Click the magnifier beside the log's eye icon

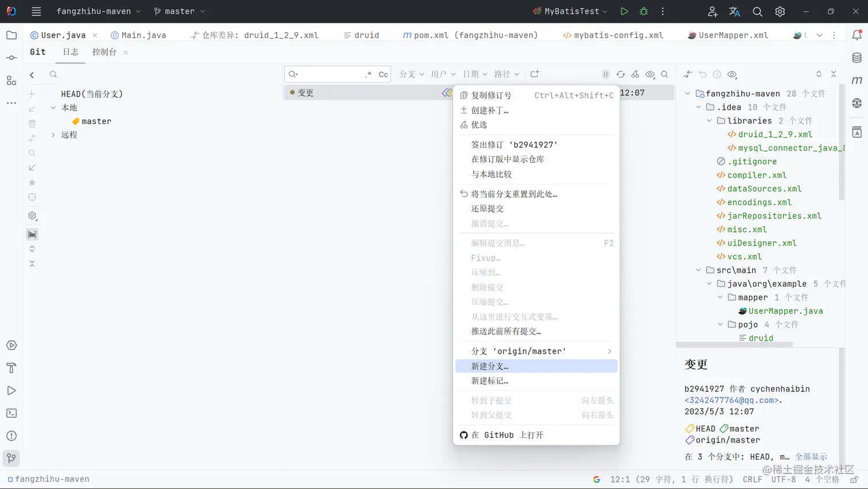[664, 74]
